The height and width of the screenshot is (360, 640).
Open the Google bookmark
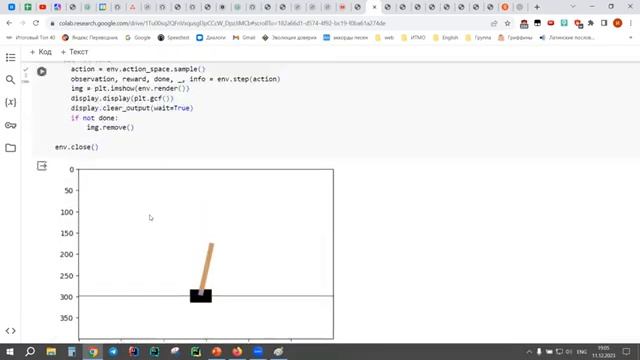(x=138, y=38)
